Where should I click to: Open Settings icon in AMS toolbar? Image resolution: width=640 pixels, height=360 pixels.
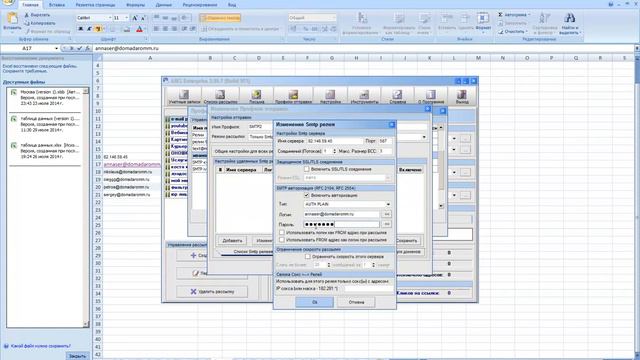[330, 96]
